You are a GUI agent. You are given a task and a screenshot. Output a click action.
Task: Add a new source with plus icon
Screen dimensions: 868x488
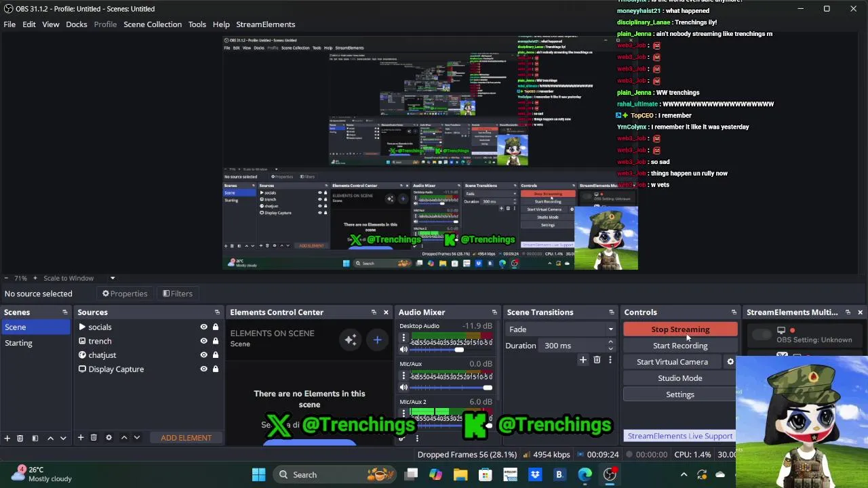(81, 438)
